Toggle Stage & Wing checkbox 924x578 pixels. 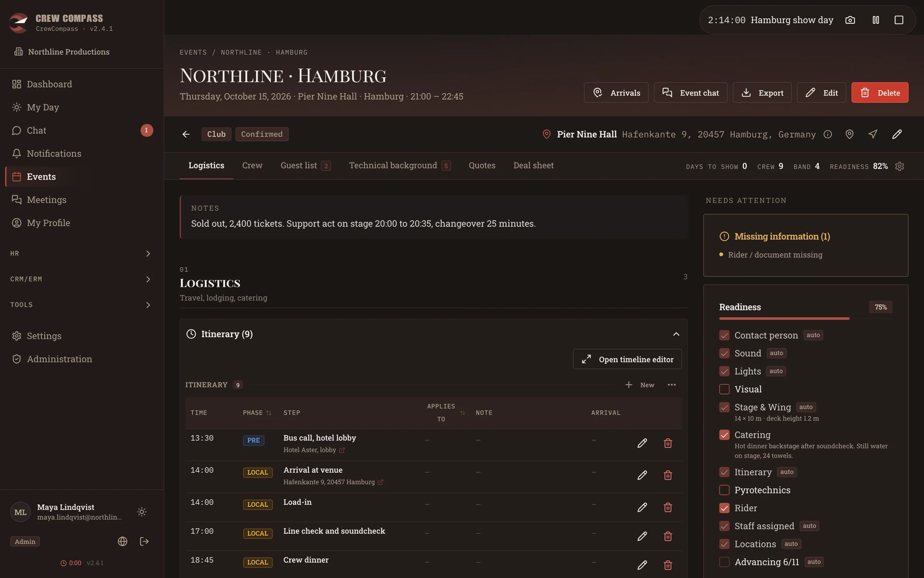tap(724, 407)
